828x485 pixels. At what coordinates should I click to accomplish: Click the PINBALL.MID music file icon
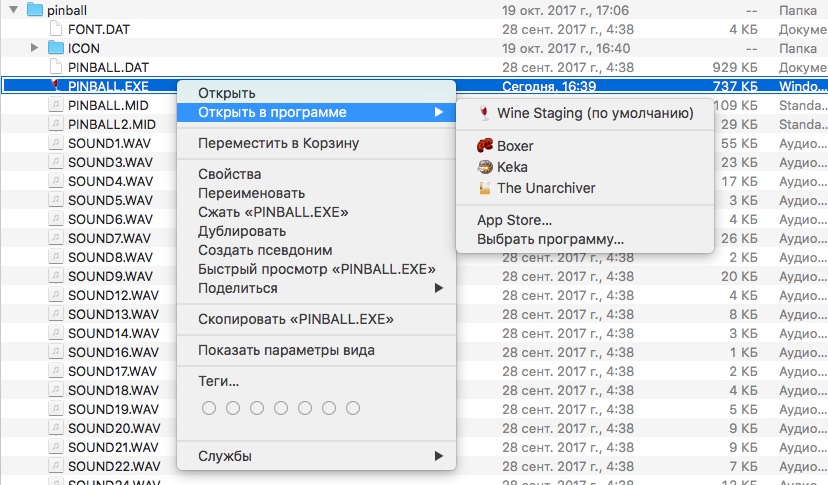click(55, 105)
